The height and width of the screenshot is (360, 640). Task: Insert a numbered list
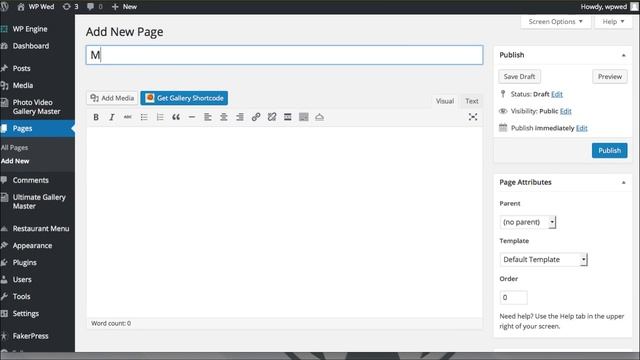pyautogui.click(x=160, y=117)
